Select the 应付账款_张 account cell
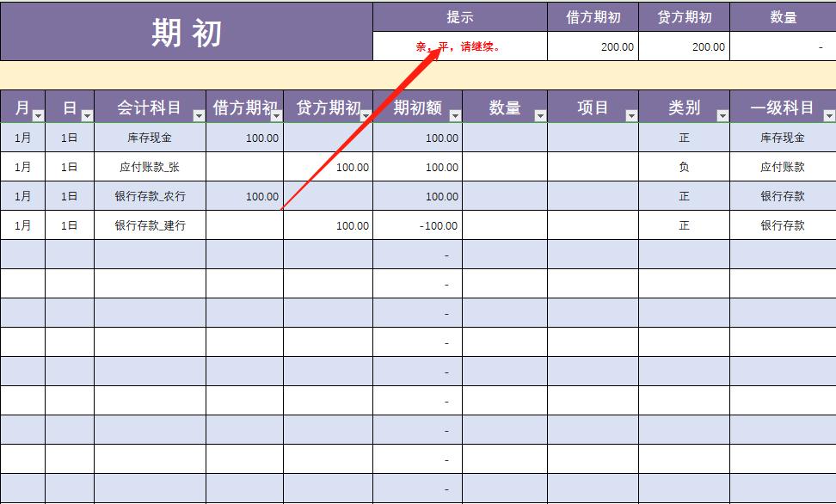 click(x=152, y=167)
